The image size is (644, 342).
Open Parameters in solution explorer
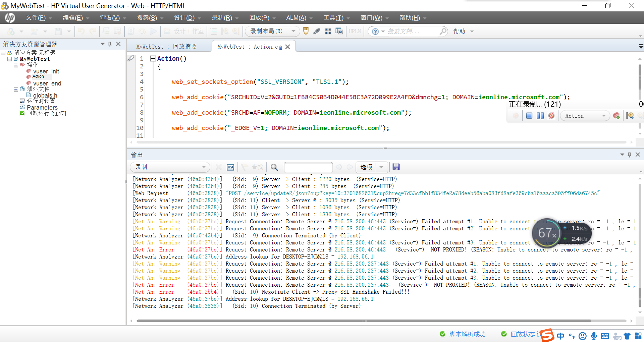pyautogui.click(x=42, y=107)
